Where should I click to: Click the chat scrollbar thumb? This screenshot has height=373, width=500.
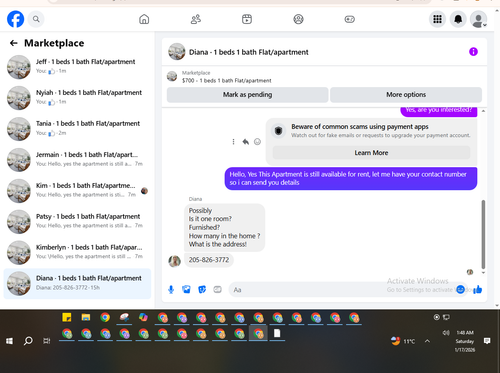pos(483,234)
